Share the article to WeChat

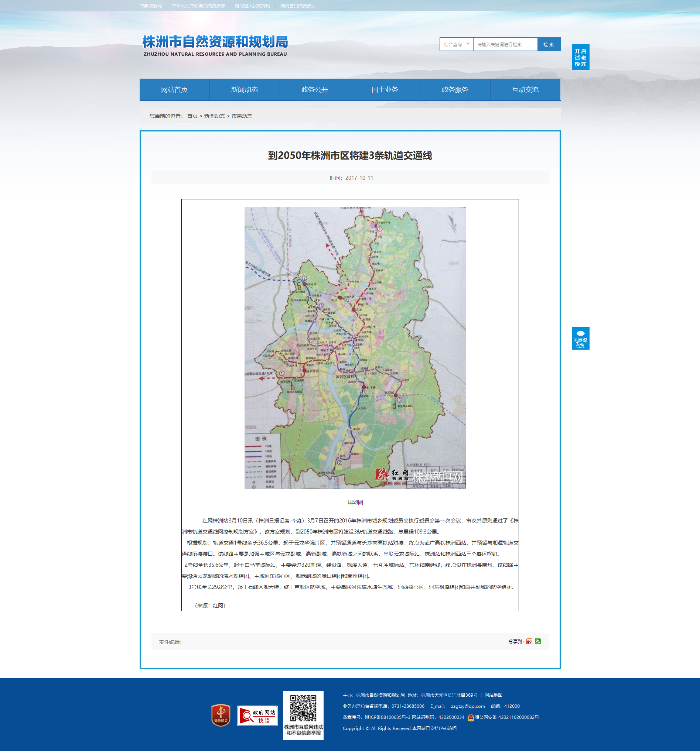point(538,641)
